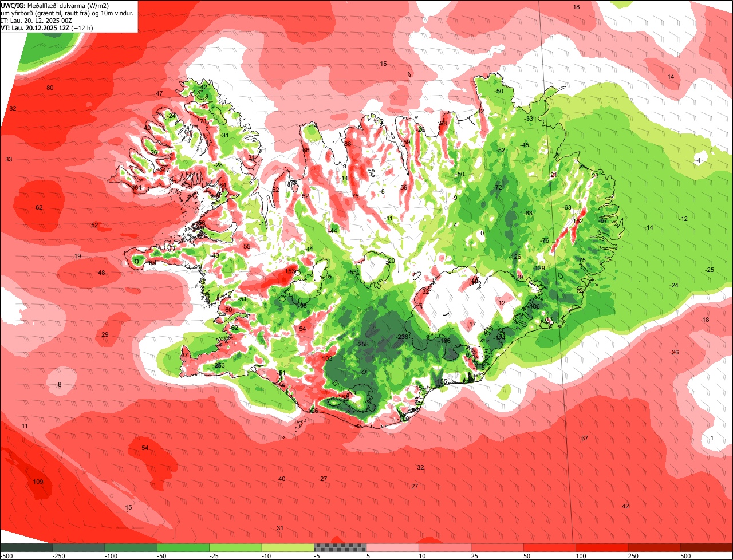This screenshot has height=560, width=733.
Task: Click the '-166' value on the map
Action: tap(444, 341)
